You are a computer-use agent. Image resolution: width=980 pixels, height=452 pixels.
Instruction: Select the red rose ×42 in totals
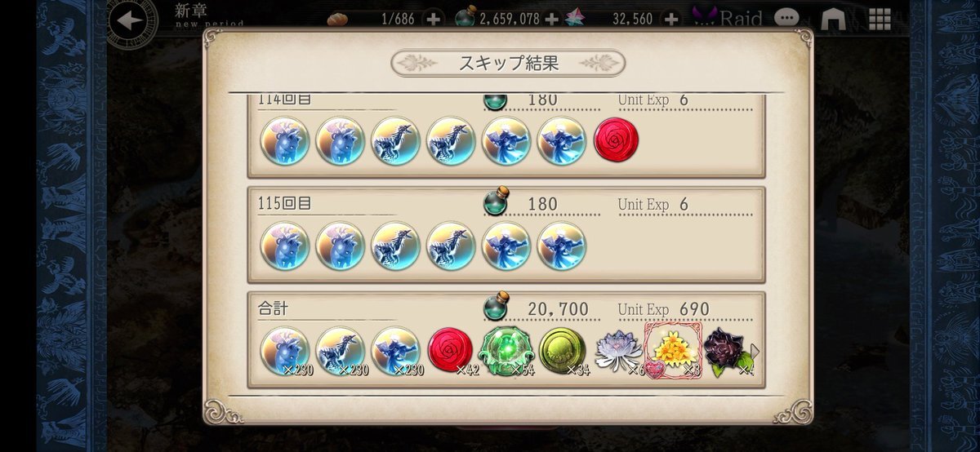click(451, 352)
